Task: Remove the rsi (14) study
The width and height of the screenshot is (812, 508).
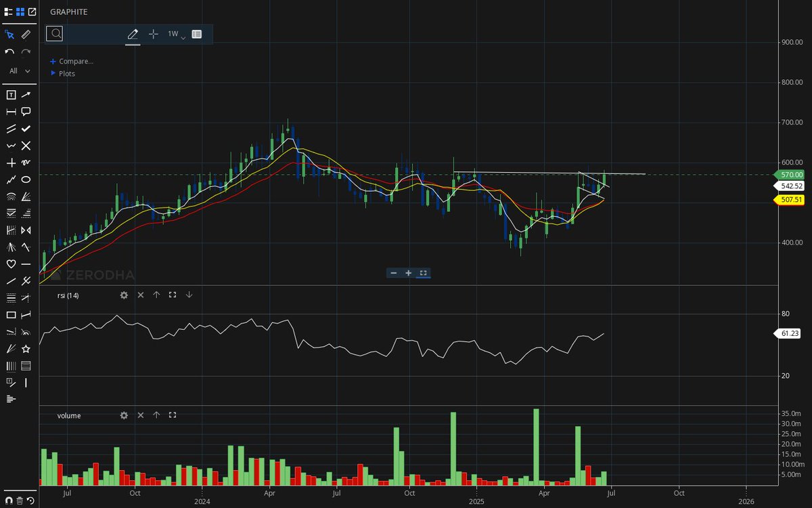Action: tap(141, 295)
